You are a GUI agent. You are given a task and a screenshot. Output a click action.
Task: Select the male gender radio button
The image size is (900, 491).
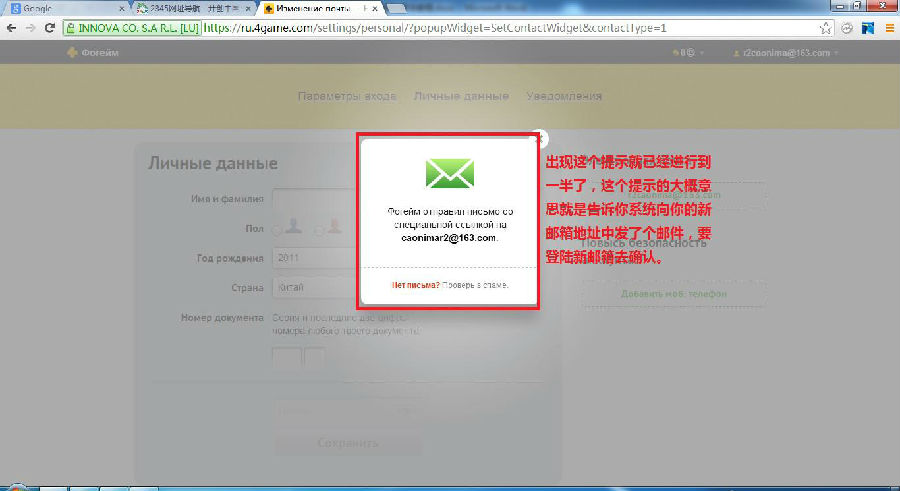[x=278, y=230]
